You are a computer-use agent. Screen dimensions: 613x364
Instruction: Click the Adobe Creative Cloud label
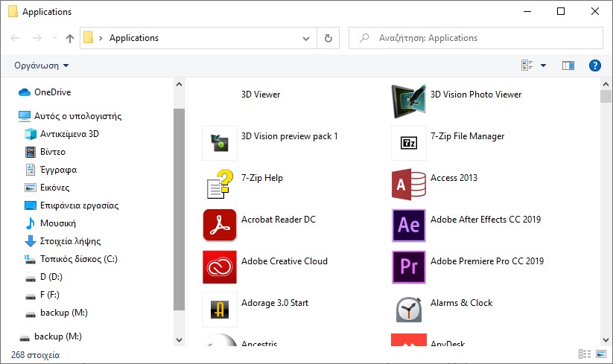[x=285, y=261]
